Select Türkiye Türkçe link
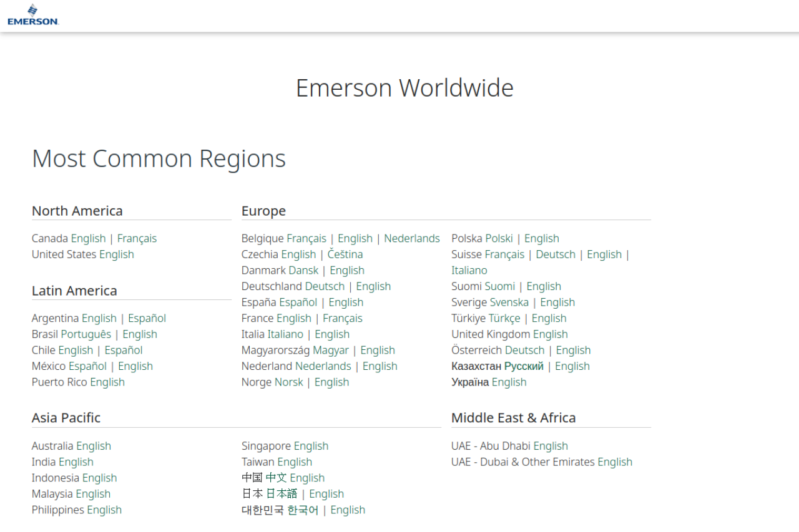Screen dimensions: 799x532 pyautogui.click(x=504, y=318)
